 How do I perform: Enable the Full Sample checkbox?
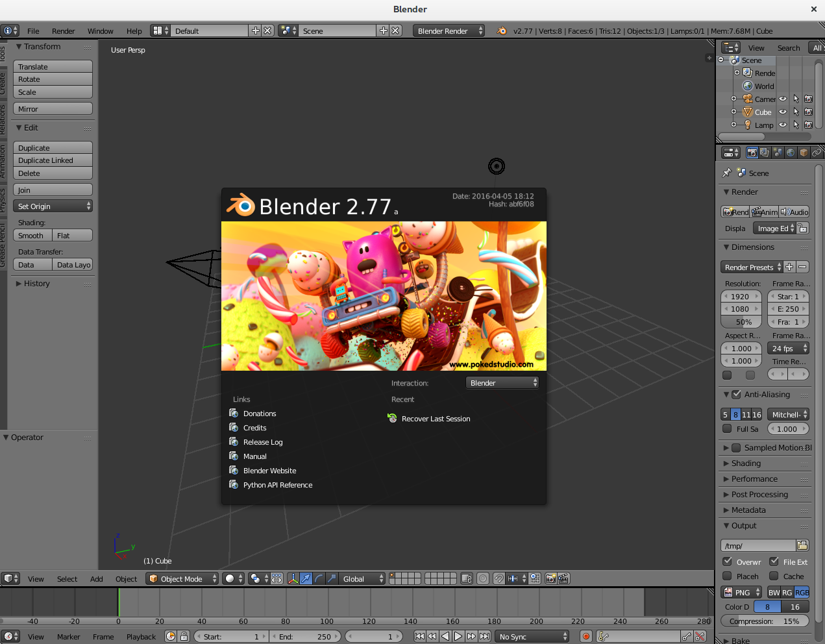pyautogui.click(x=727, y=428)
